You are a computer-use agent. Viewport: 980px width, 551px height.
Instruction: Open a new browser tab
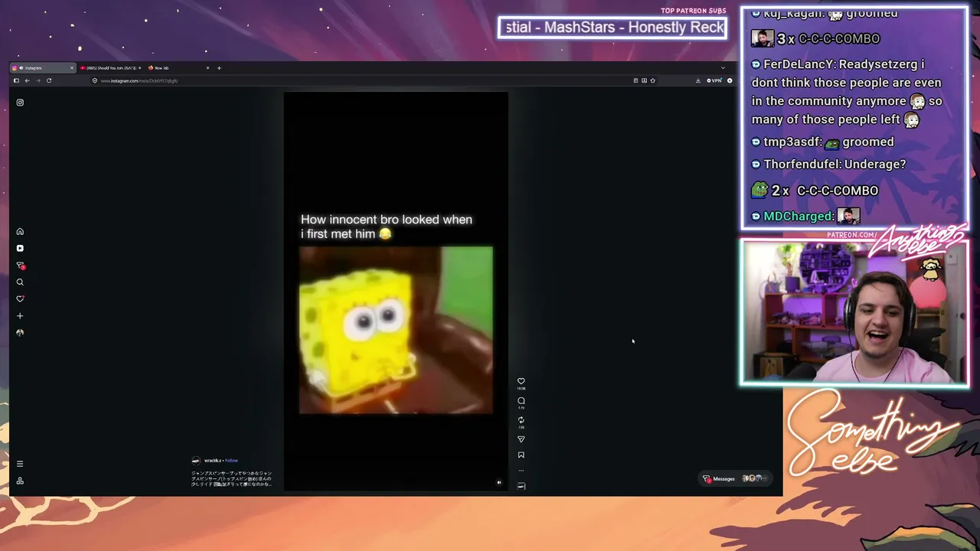[219, 68]
